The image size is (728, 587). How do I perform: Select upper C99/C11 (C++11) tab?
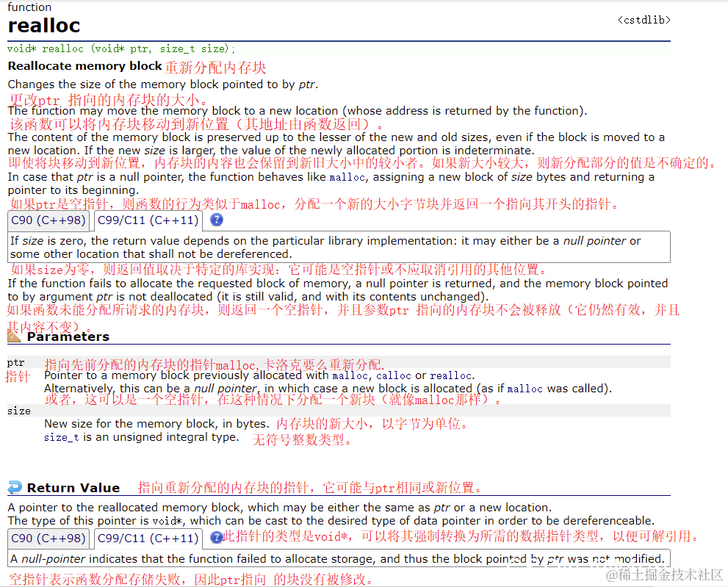click(148, 220)
